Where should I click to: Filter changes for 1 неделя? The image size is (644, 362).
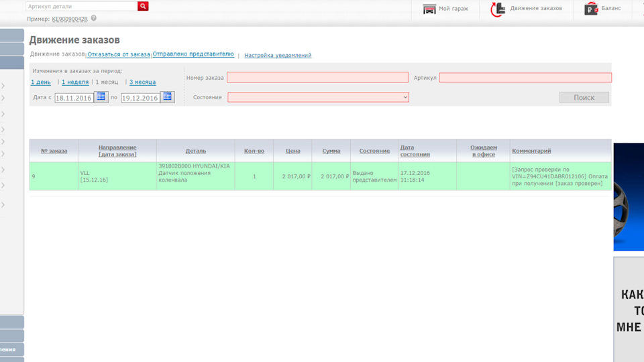pos(75,82)
